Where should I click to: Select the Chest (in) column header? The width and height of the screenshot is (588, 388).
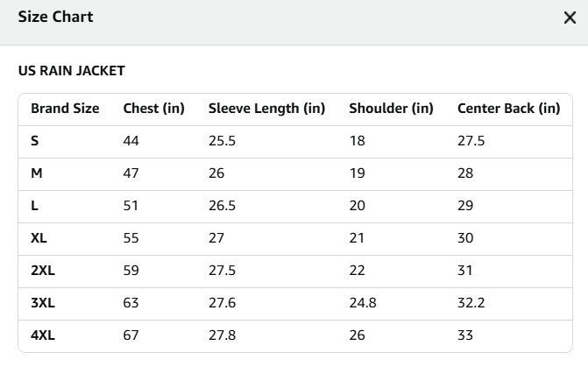[x=153, y=109]
